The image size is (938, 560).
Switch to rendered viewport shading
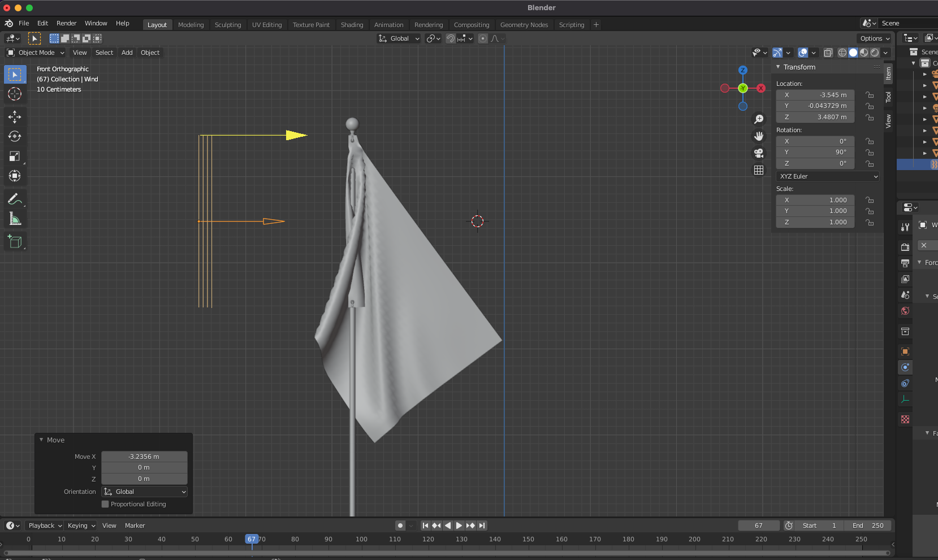coord(875,53)
